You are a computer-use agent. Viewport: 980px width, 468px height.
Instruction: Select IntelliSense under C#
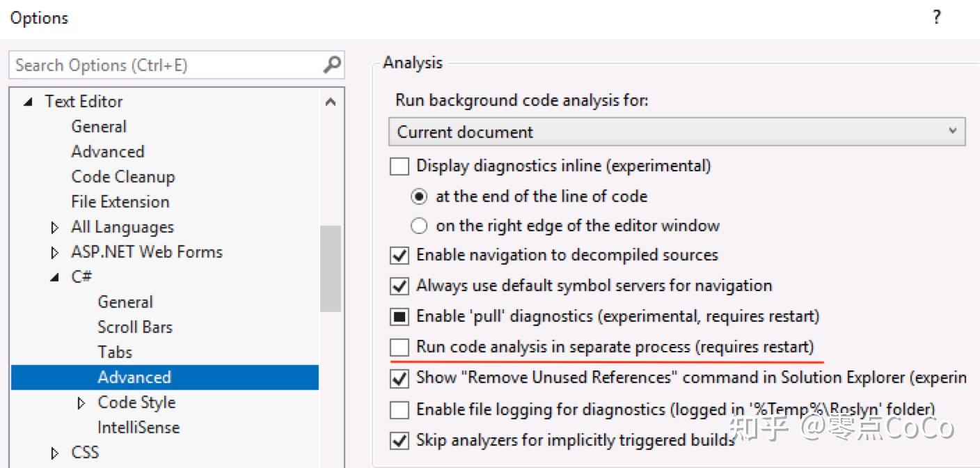coord(139,427)
